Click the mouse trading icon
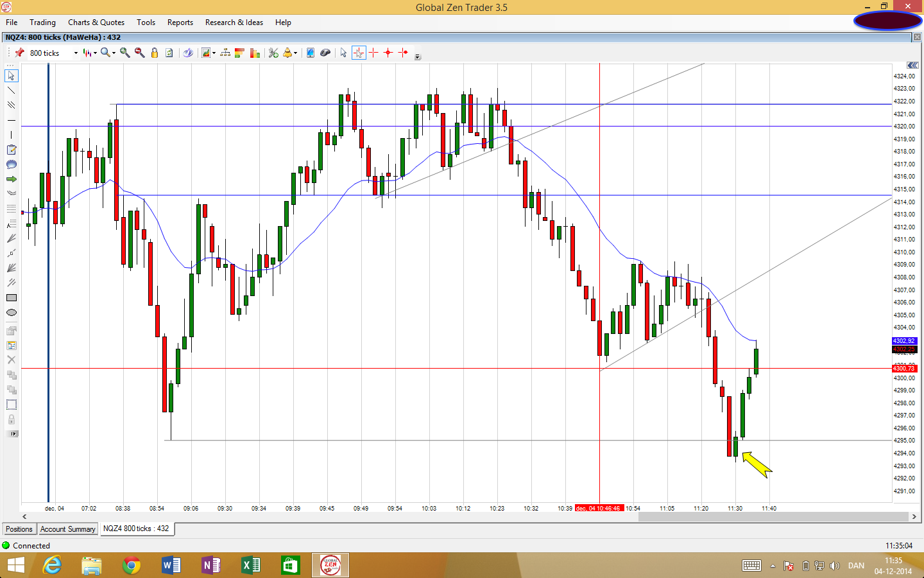The height and width of the screenshot is (578, 924). click(325, 53)
